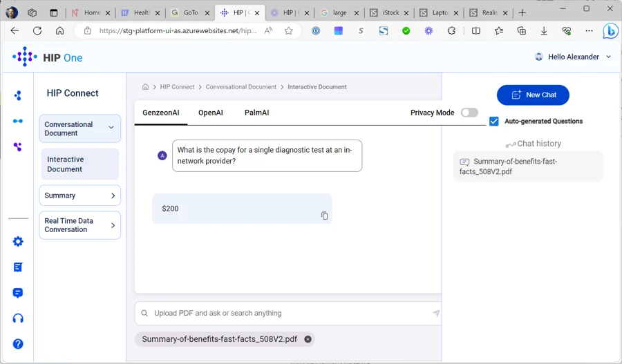Switch to the OpenAI tab
The image size is (622, 364).
(211, 113)
